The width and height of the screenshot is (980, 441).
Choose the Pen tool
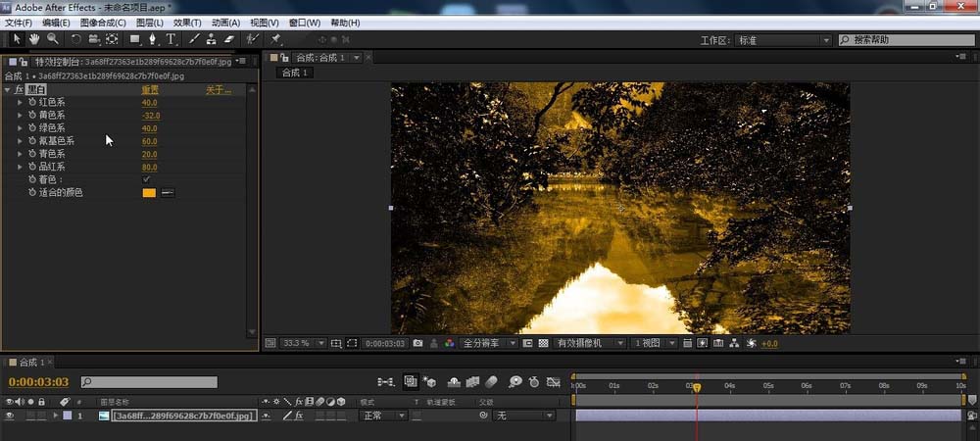coord(152,39)
